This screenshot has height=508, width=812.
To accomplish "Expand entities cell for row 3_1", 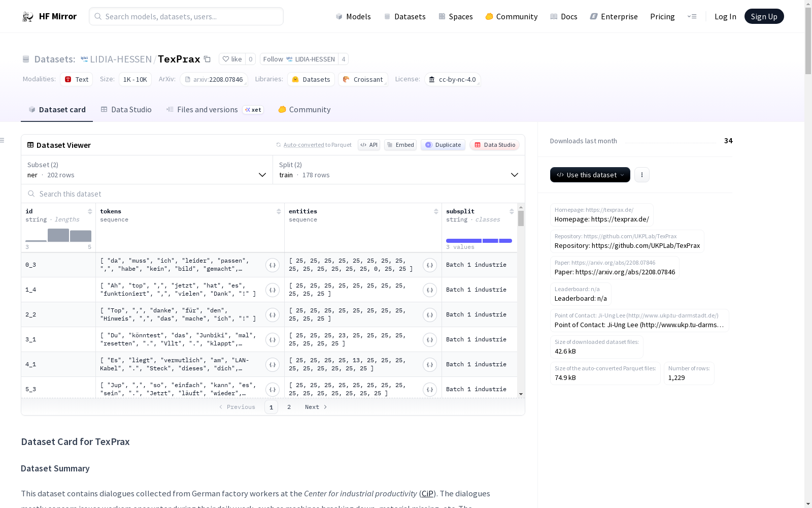I will [430, 339].
